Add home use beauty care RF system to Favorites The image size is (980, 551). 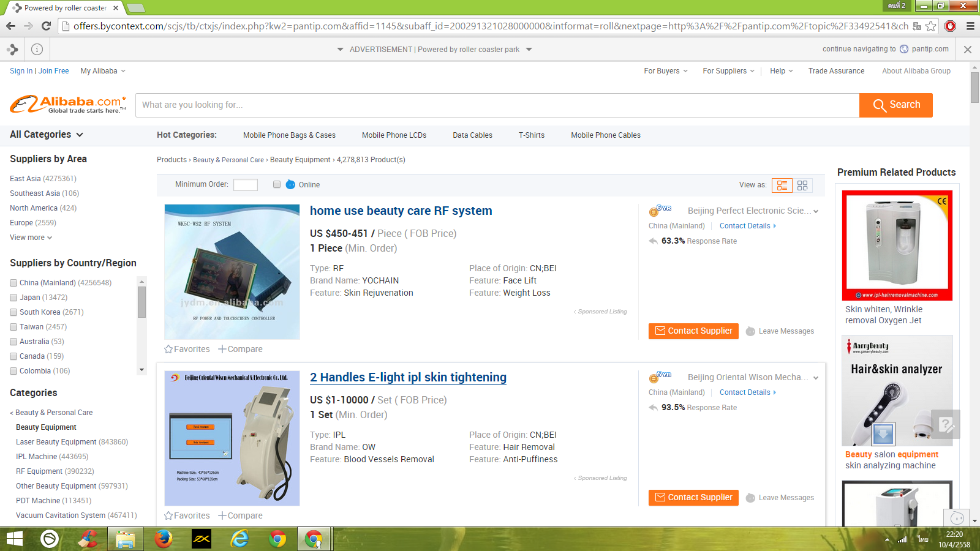coord(187,349)
